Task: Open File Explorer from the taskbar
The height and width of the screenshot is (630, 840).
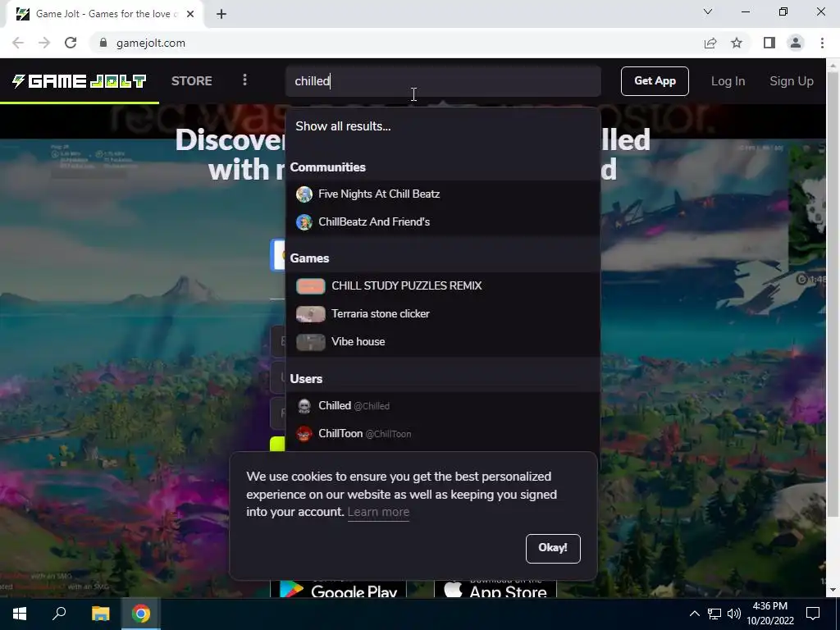Action: [x=100, y=614]
